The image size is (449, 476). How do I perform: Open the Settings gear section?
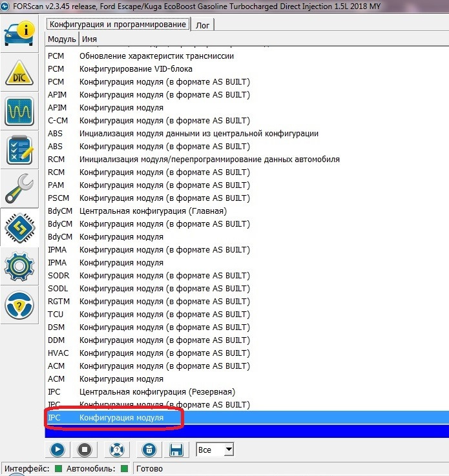(x=19, y=266)
